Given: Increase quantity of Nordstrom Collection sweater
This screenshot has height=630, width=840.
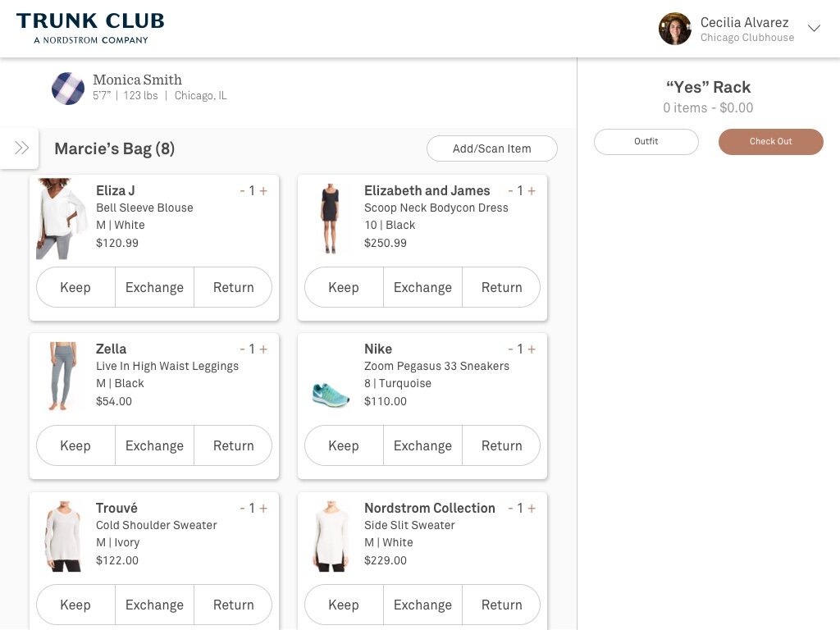Looking at the screenshot, I should click(x=532, y=509).
